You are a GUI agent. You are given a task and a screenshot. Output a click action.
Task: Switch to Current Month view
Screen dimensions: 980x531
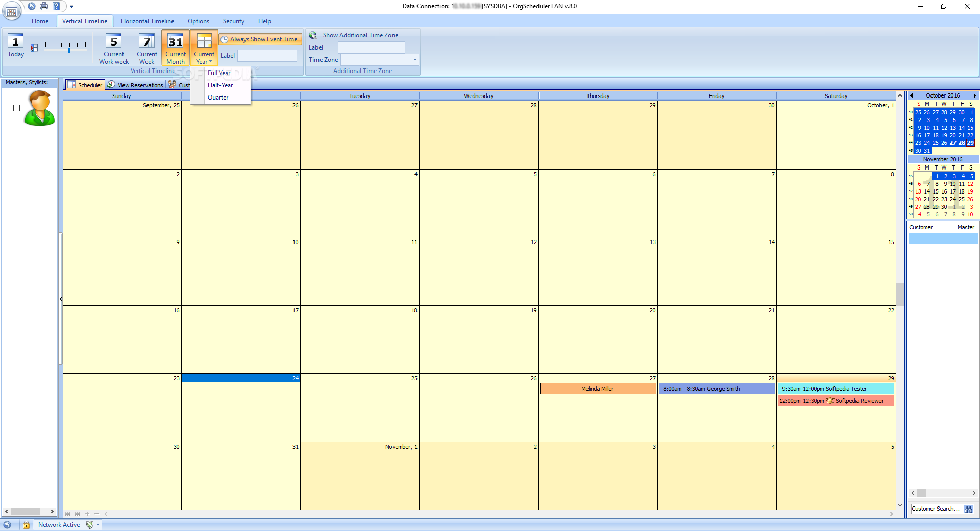[x=176, y=48]
